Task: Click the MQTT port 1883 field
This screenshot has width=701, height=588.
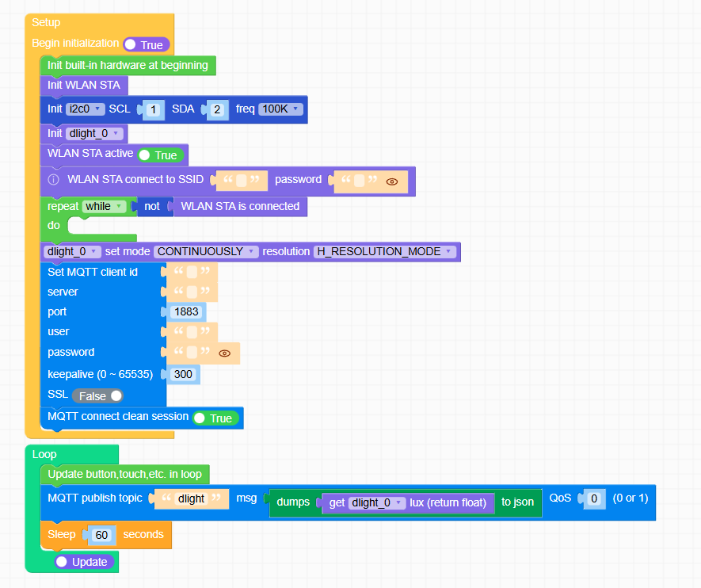Action: 186,311
